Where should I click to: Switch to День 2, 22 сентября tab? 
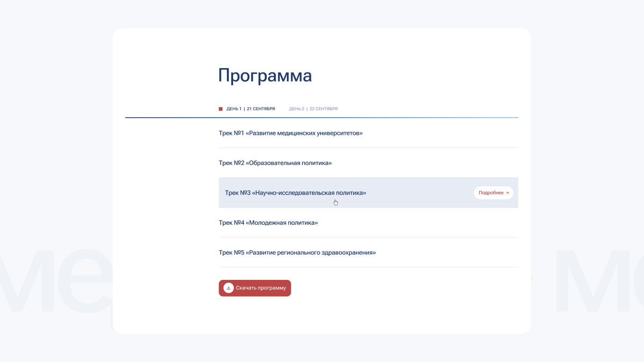click(313, 109)
